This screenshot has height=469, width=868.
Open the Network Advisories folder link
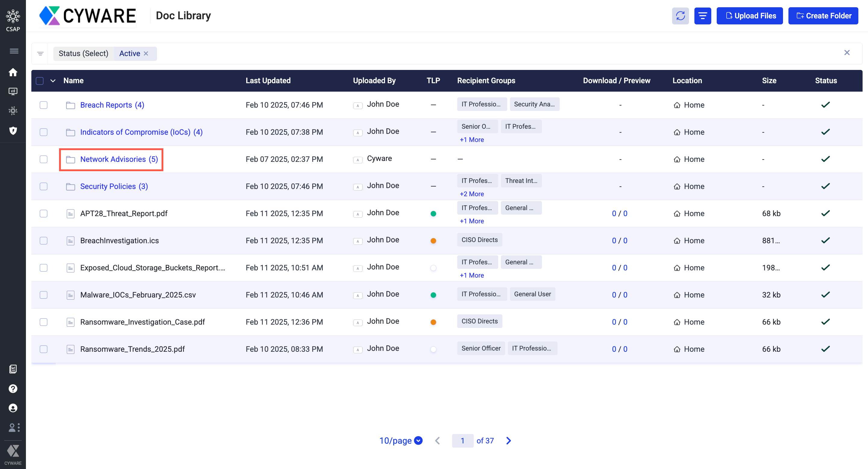point(113,159)
